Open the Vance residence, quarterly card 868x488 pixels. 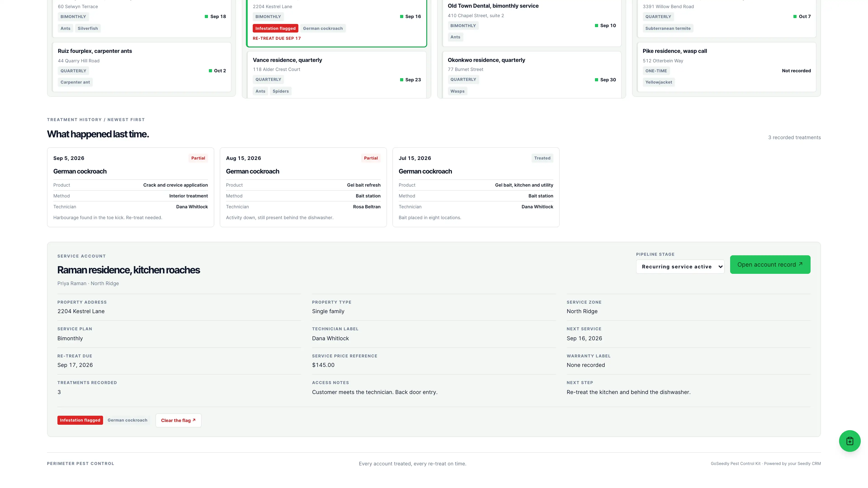(x=336, y=75)
